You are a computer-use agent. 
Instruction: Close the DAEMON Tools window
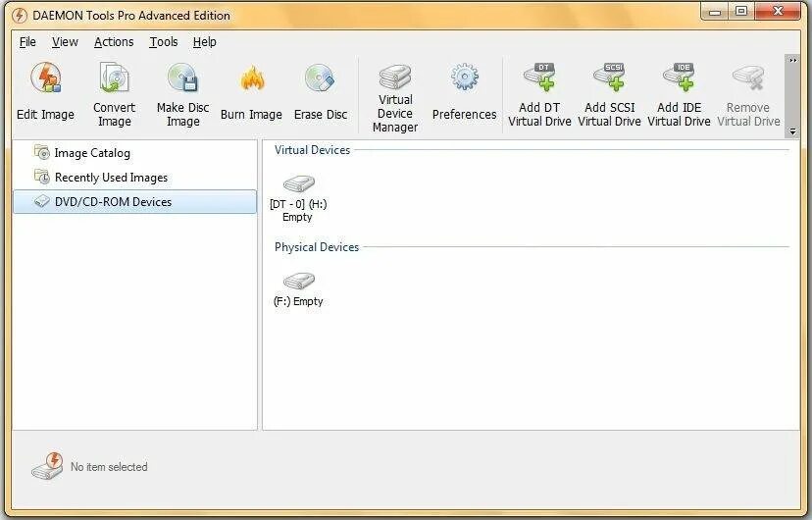(778, 12)
